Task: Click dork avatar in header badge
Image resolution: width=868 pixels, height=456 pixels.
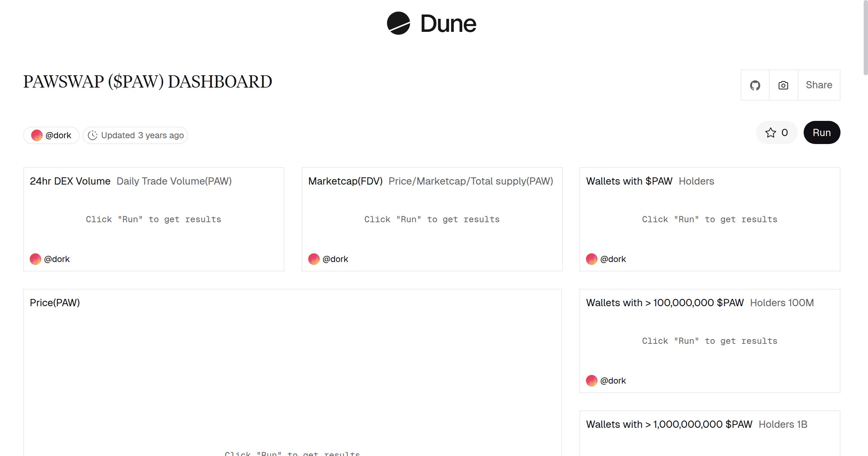Action: (x=37, y=135)
